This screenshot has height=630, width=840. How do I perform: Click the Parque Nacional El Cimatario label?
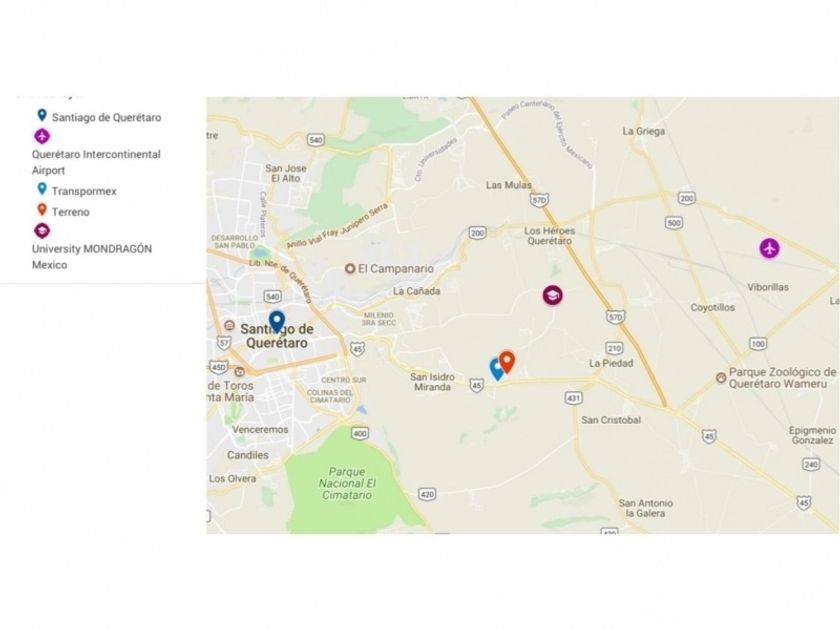tap(347, 483)
